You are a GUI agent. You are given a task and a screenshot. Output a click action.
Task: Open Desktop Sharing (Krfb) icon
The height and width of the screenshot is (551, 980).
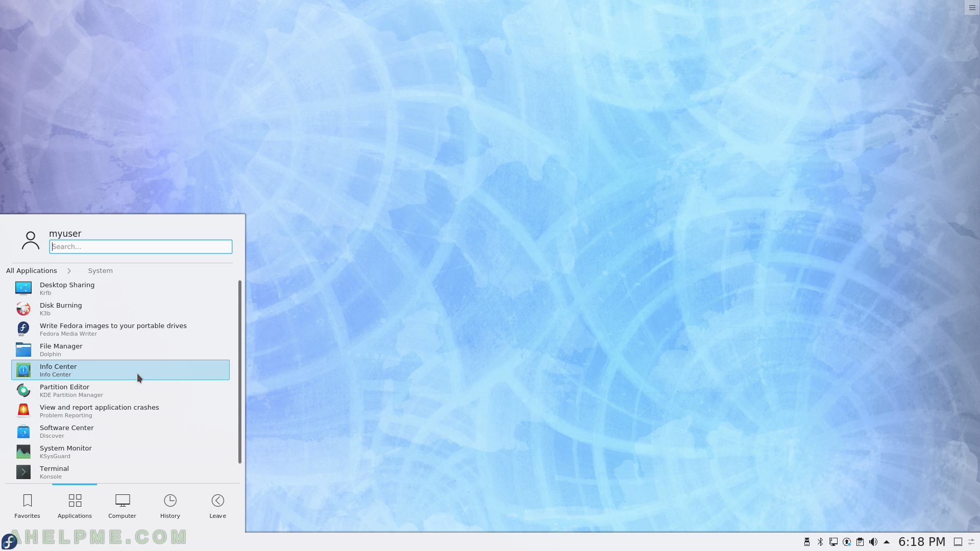[x=23, y=288]
